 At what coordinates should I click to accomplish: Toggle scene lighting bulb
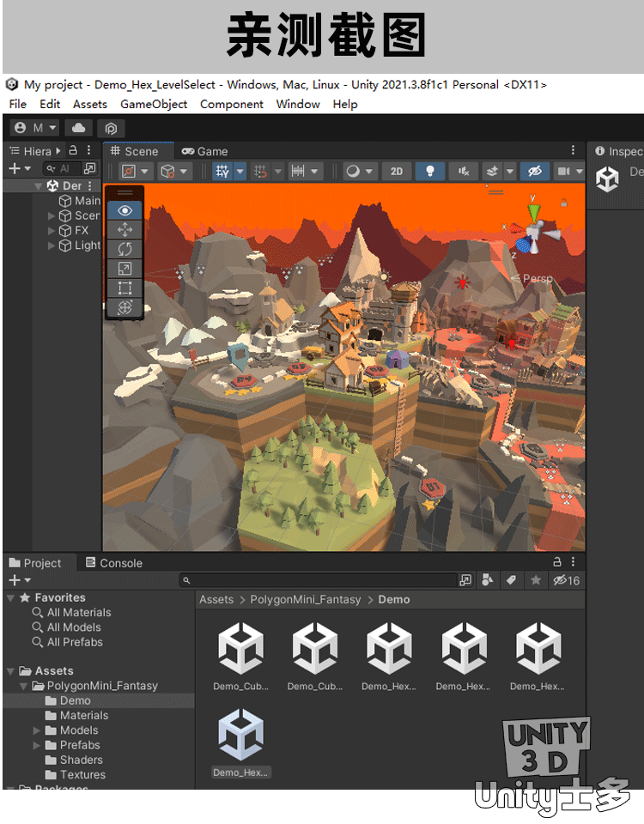tap(429, 172)
